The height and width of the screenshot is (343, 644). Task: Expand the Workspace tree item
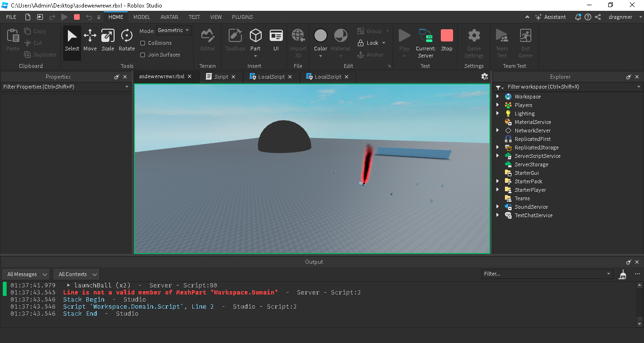[498, 96]
